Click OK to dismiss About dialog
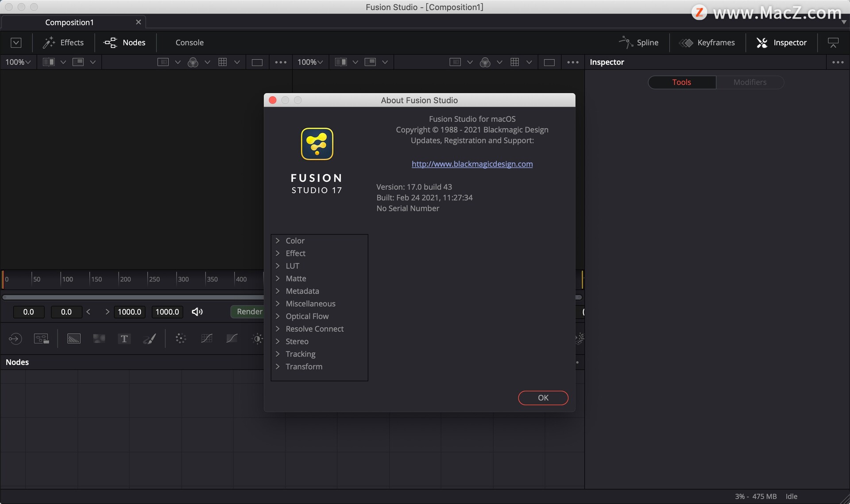 pos(543,398)
